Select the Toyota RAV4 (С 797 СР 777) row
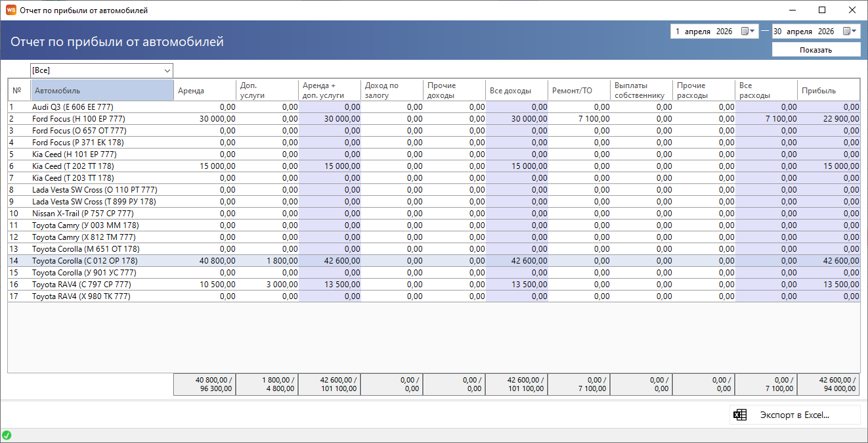The image size is (868, 443). (x=434, y=285)
